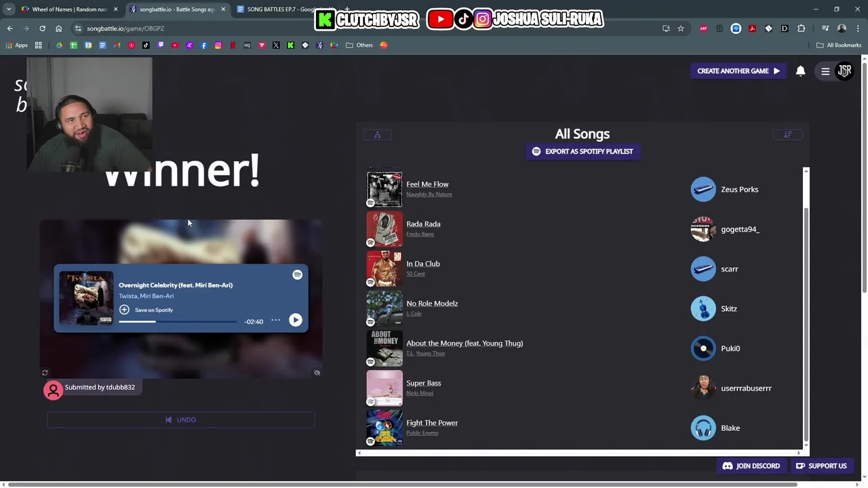Screen dimensions: 868x488
Task: Click scarr player avatar
Action: 703,269
